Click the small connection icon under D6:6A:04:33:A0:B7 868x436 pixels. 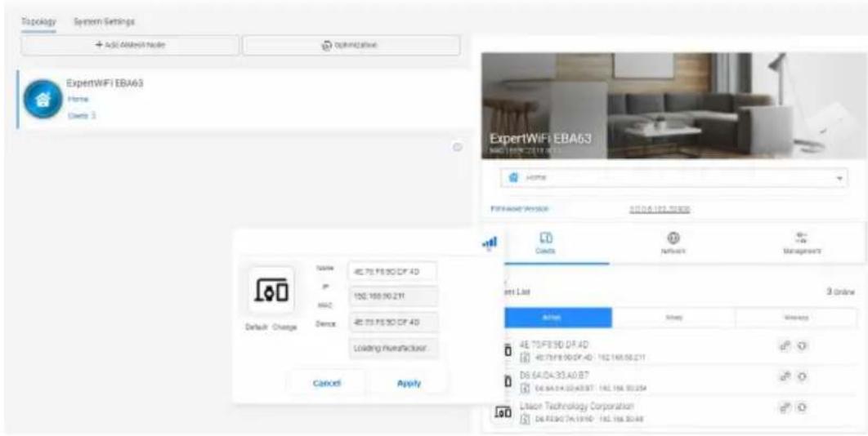click(x=525, y=387)
